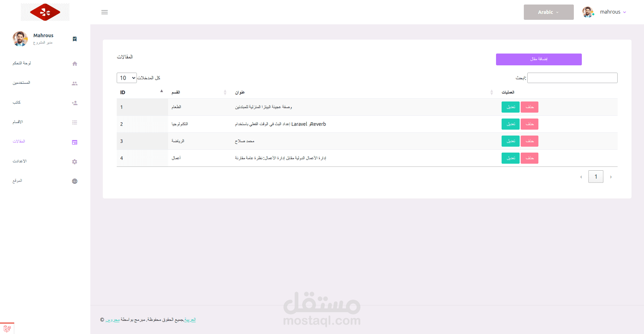Open the dashboard via the home icon
Viewport: 644px width, 334px height.
tap(75, 64)
